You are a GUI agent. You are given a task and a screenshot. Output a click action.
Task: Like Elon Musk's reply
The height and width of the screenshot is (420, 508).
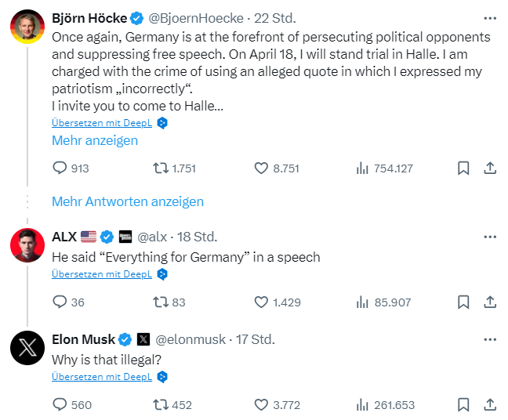[263, 404]
